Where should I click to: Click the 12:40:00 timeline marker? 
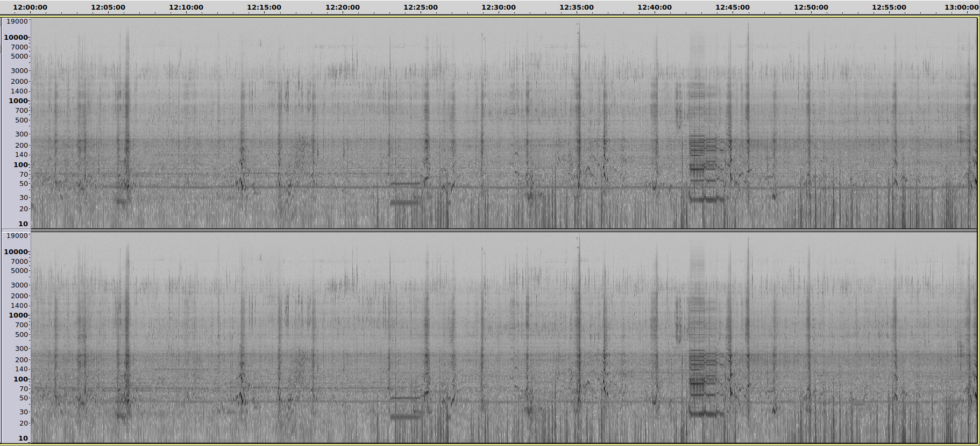coord(655,8)
